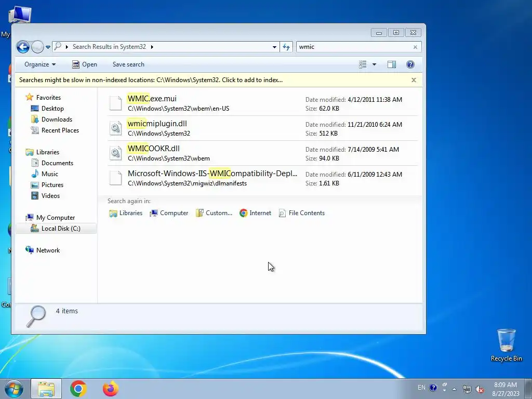Viewport: 532px width, 399px height.
Task: Click the Open toolbar button
Action: tap(85, 64)
